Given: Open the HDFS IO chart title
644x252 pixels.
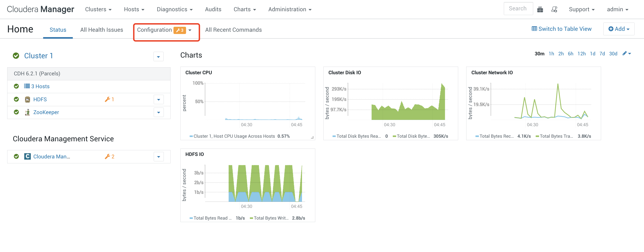Looking at the screenshot, I should point(195,154).
